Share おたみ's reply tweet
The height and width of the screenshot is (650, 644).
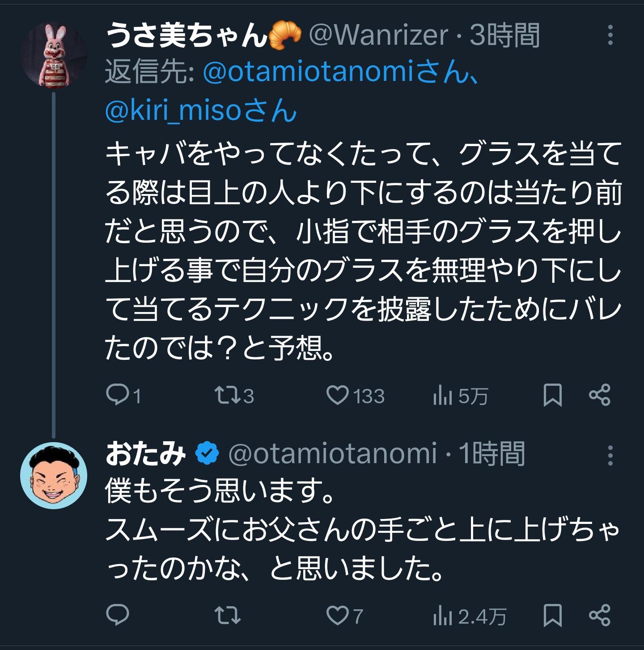600,615
